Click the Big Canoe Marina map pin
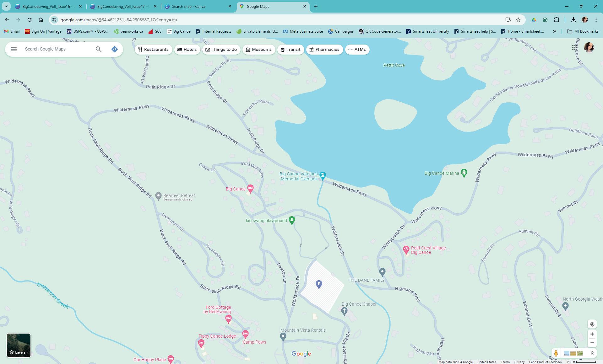Screen dimensions: 603x364 pos(464,173)
